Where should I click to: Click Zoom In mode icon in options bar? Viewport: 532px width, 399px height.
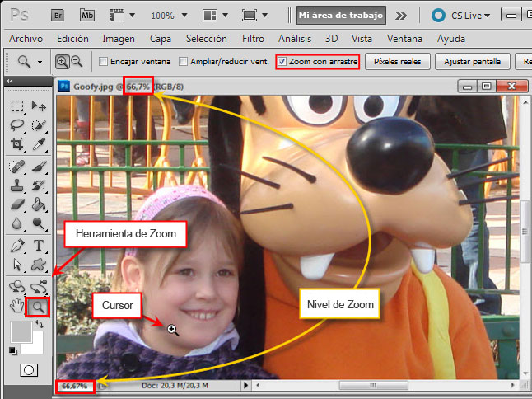pos(62,62)
